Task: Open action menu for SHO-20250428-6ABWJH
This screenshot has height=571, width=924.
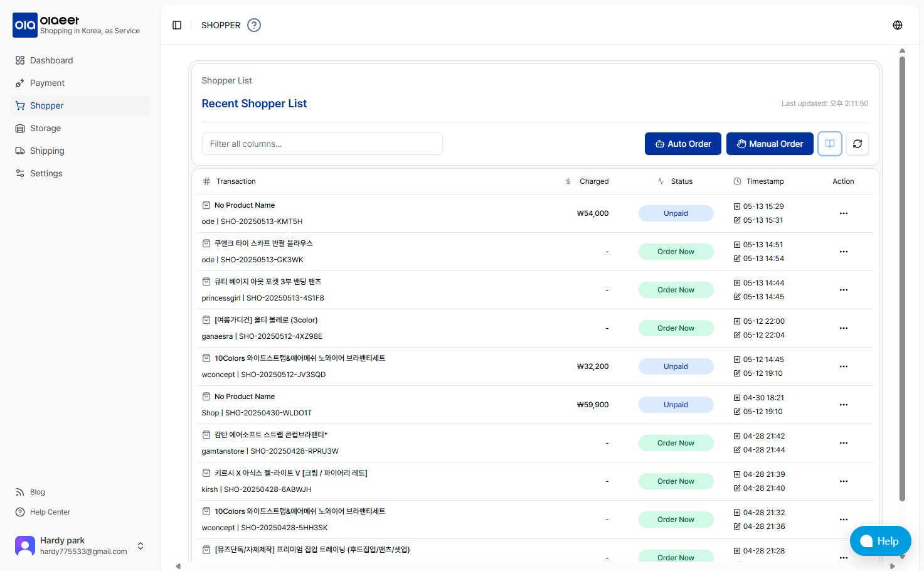Action: pos(844,481)
